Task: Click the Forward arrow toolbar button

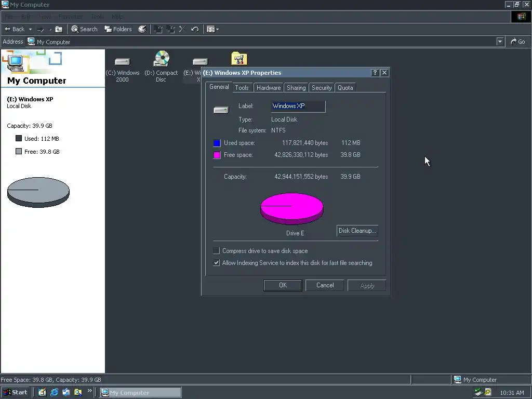Action: coord(41,30)
